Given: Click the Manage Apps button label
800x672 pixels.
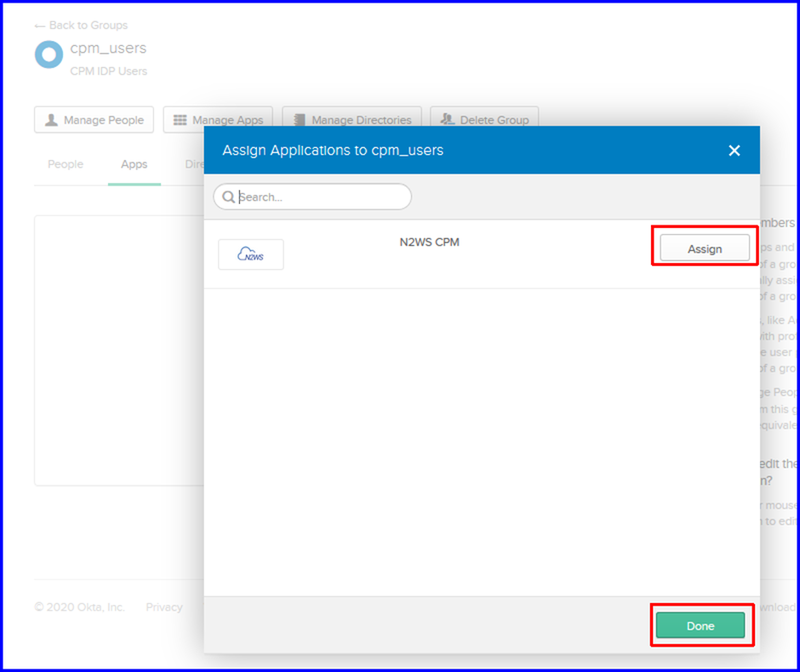Looking at the screenshot, I should coord(227,120).
